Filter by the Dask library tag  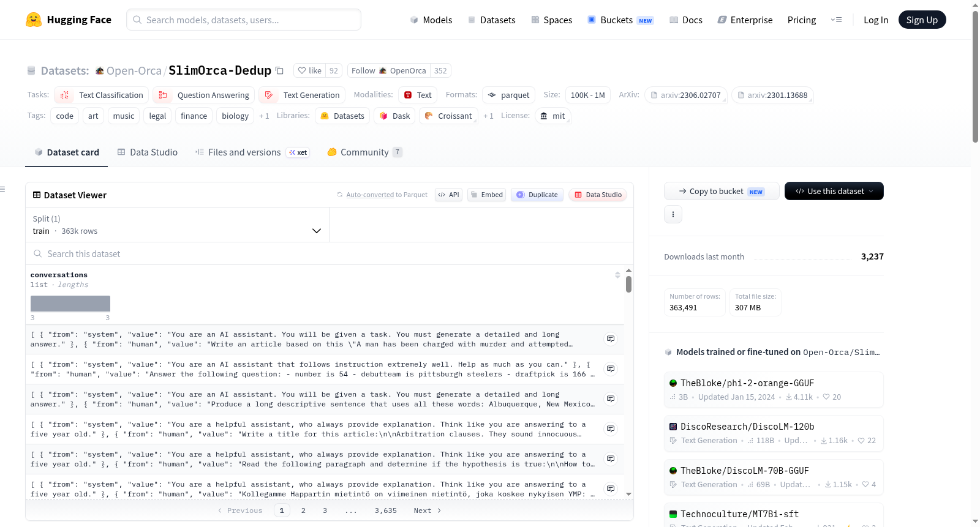click(x=394, y=116)
